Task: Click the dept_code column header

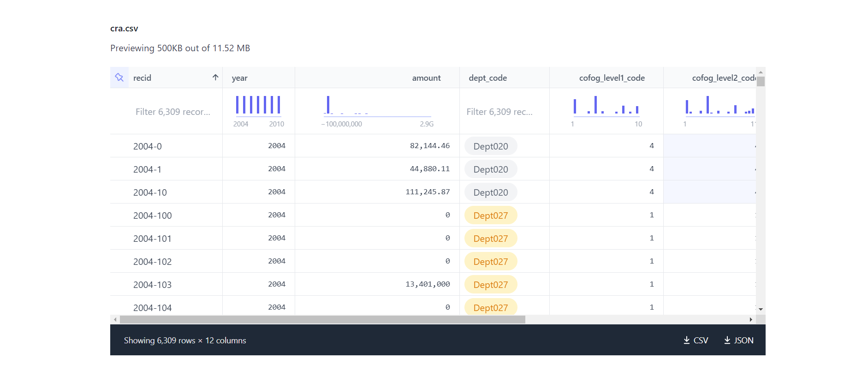Action: coord(488,78)
